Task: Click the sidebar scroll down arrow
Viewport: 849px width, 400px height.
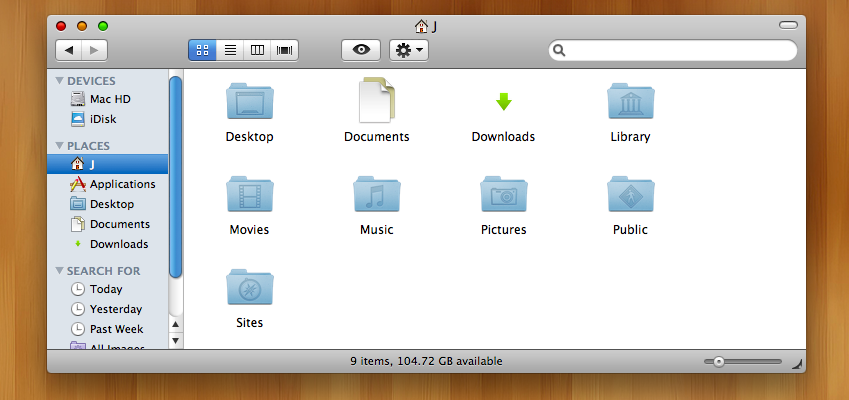Action: coord(175,341)
